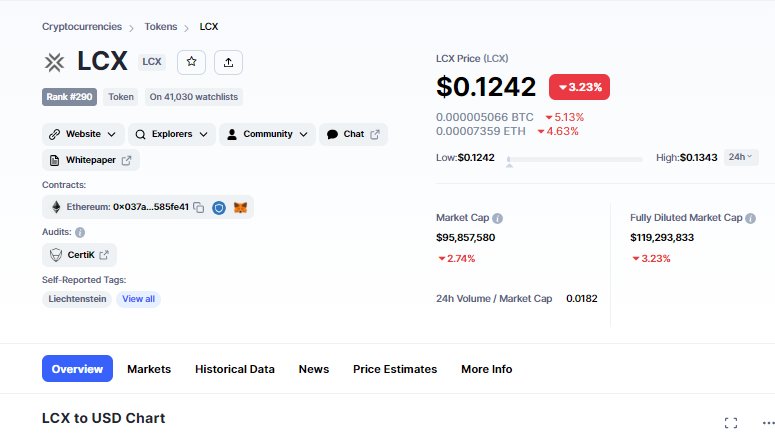Click the share upload icon button

tap(228, 62)
